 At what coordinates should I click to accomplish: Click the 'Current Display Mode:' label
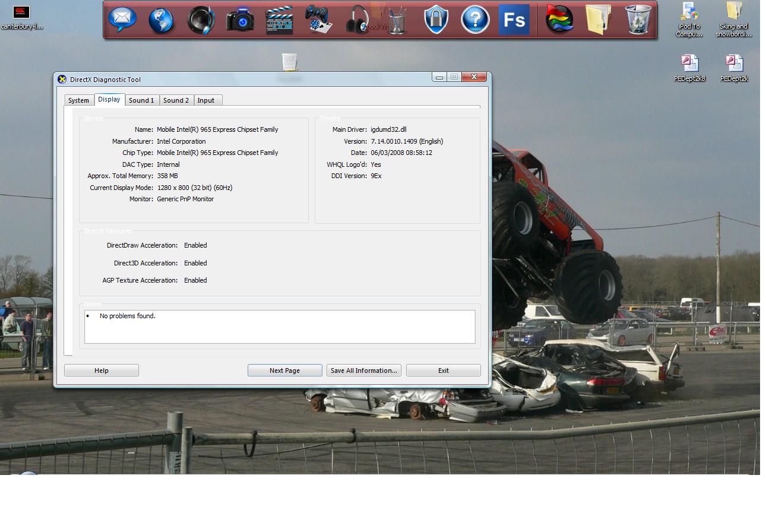(x=121, y=188)
